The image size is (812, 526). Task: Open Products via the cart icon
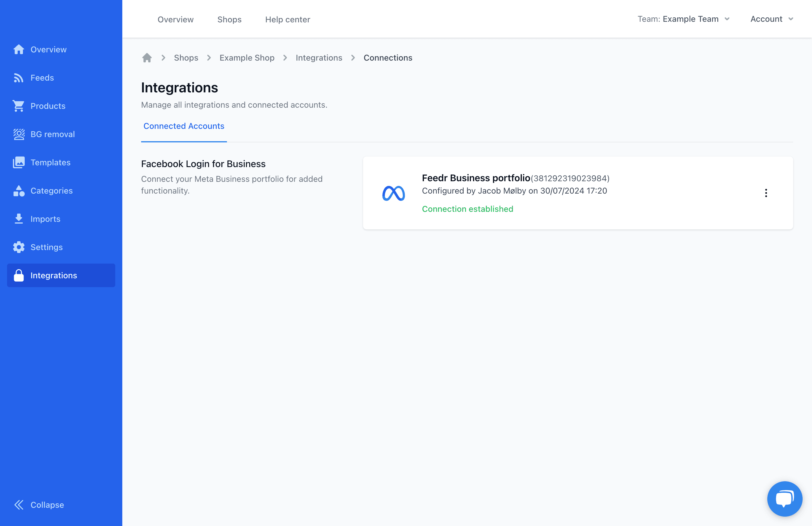pos(19,106)
